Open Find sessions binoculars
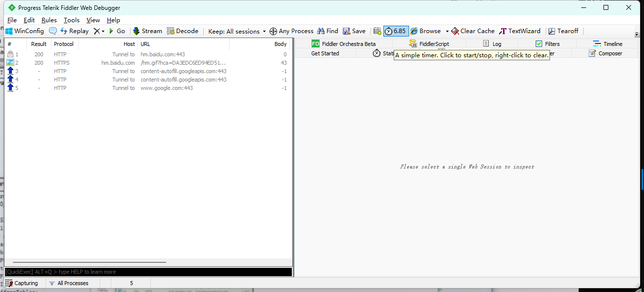Viewport: 644px width, 292px height. click(x=328, y=31)
